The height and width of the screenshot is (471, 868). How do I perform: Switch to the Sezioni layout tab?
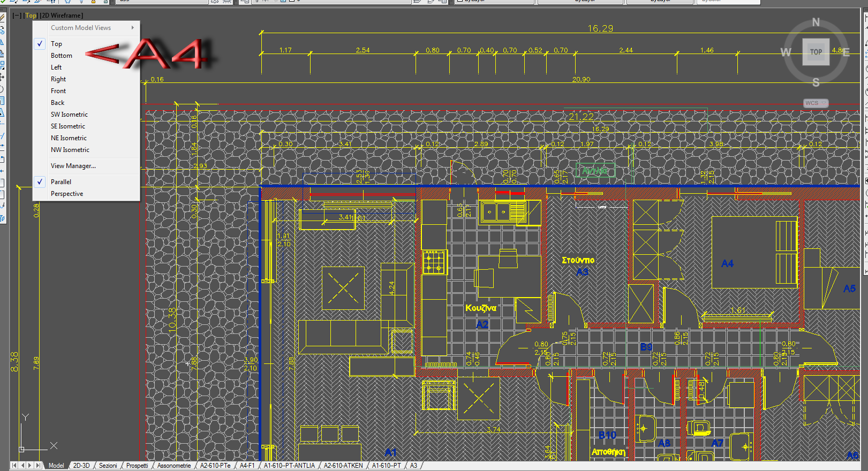click(108, 466)
